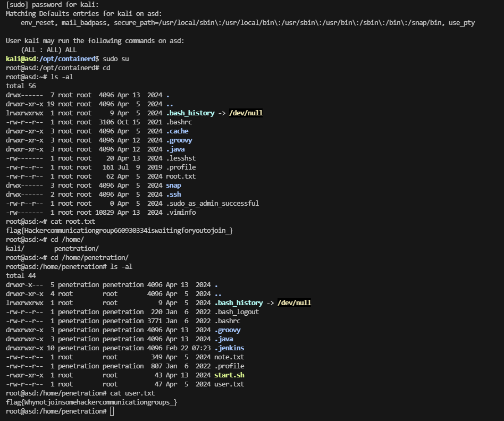Click the .bash_logout file entry
Image resolution: width=504 pixels, height=421 pixels.
tap(237, 312)
